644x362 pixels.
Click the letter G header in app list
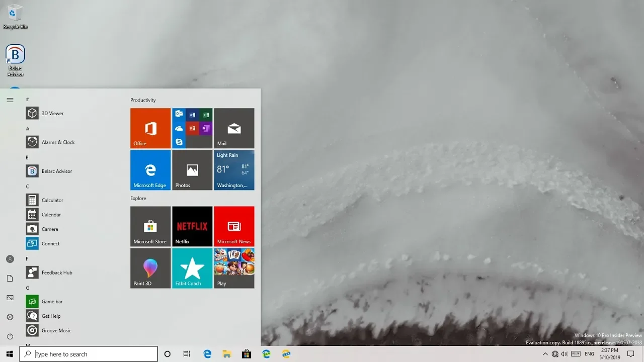(x=28, y=288)
